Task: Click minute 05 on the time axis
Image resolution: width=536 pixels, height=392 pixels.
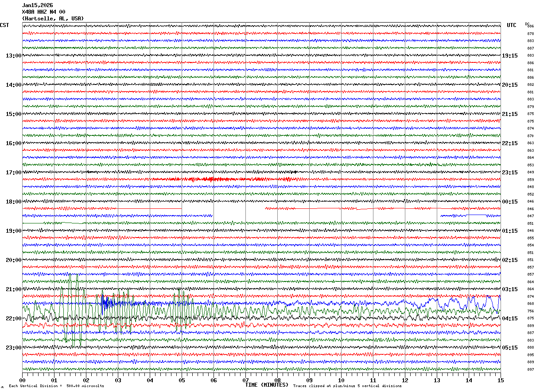Action: pos(182,380)
